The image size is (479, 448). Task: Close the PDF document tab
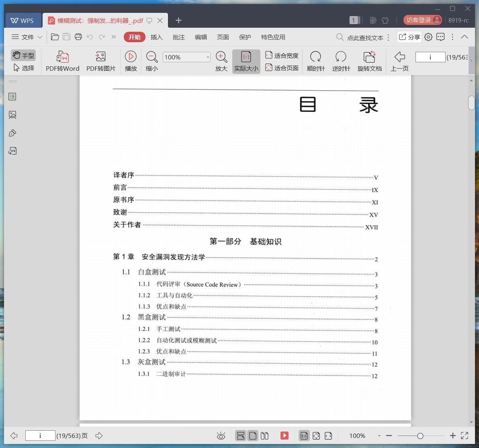click(x=160, y=20)
